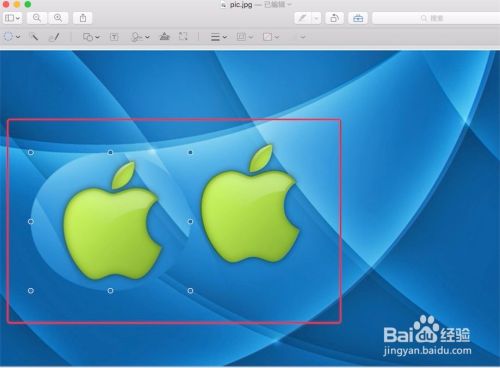500x368 pixels.
Task: Click the bottom-right selection handle
Action: [190, 291]
